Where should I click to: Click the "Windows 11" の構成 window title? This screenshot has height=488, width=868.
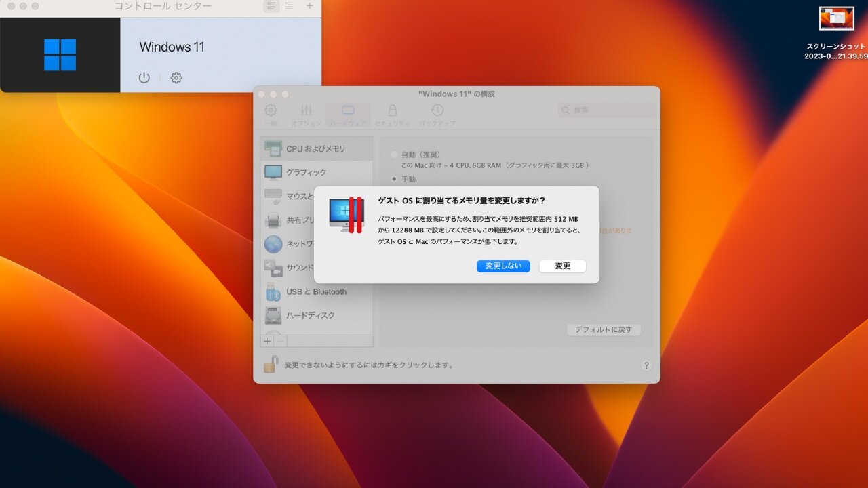pos(456,94)
